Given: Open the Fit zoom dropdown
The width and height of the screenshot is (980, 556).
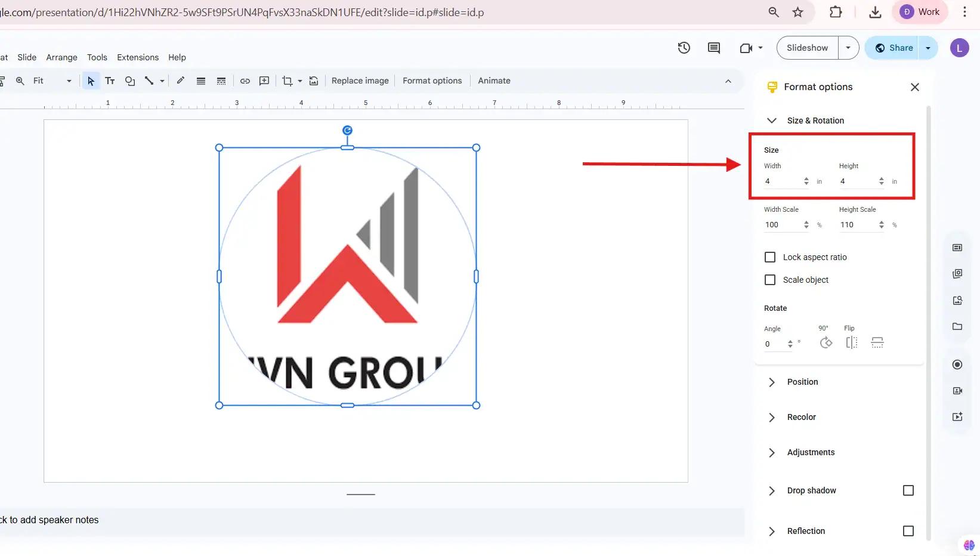Looking at the screenshot, I should 52,81.
